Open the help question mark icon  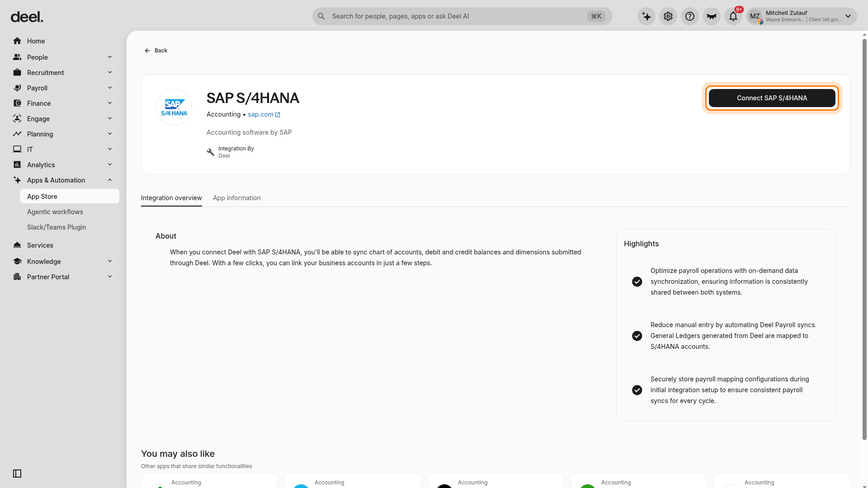tap(690, 17)
